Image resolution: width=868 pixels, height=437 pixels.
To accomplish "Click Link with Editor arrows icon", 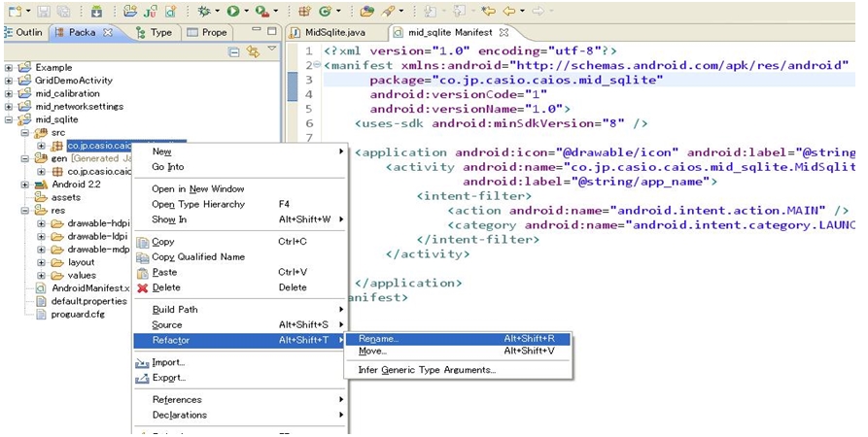I will [x=252, y=51].
